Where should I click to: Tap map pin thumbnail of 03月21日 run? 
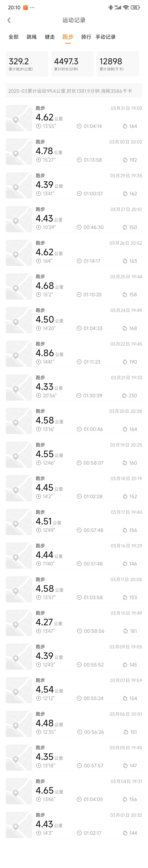coord(19,388)
